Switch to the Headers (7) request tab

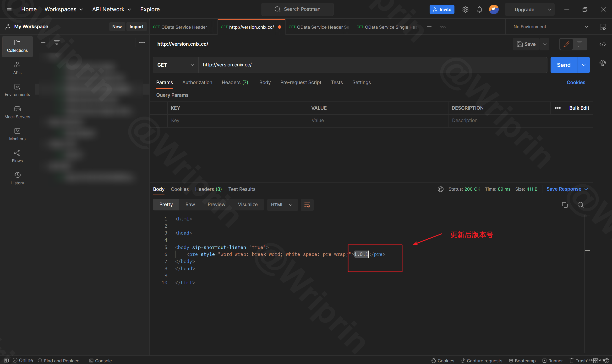click(235, 82)
